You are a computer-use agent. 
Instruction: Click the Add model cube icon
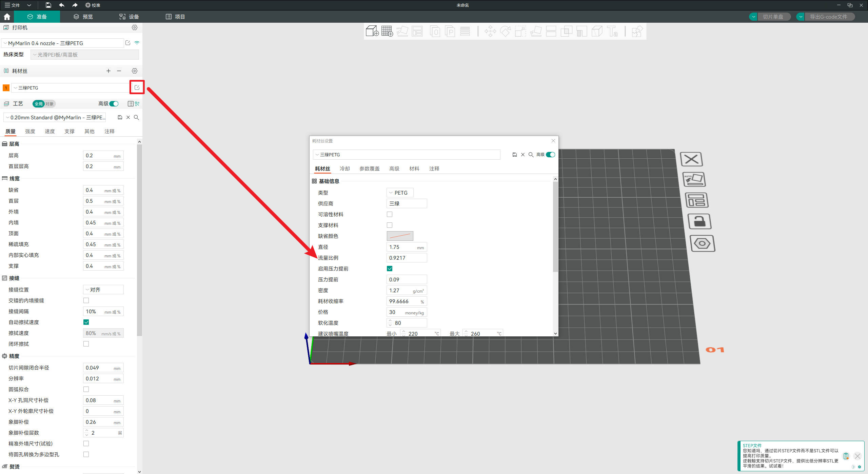click(372, 31)
